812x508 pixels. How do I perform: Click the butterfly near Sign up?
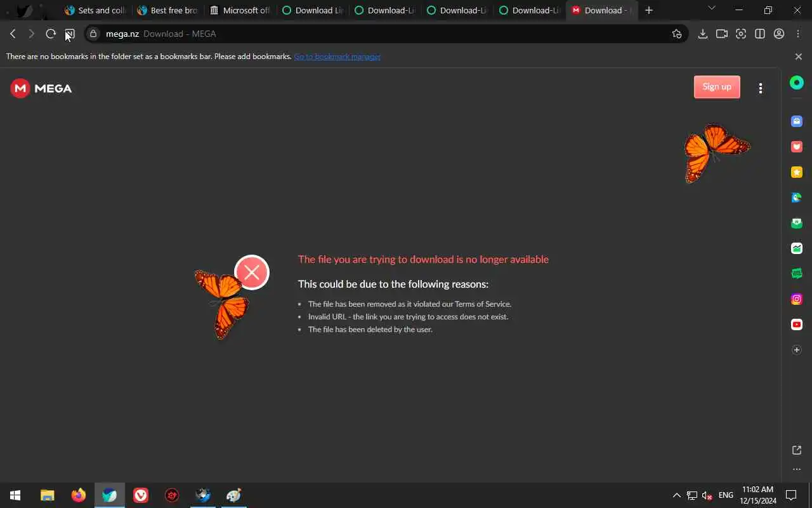coord(716,152)
